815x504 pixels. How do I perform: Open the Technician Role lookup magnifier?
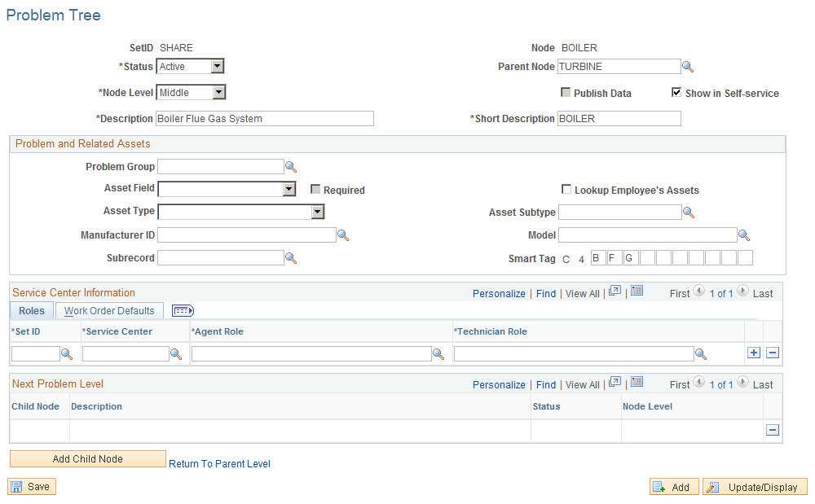pyautogui.click(x=701, y=354)
